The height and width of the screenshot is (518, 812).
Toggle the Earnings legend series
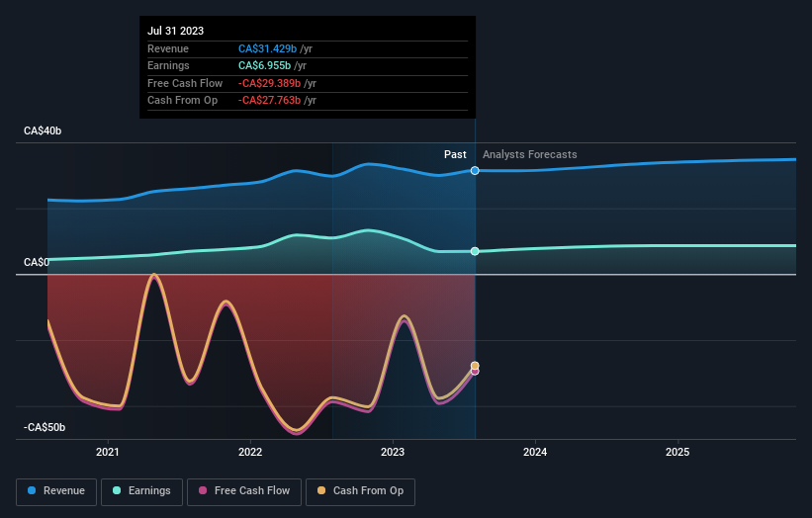141,491
